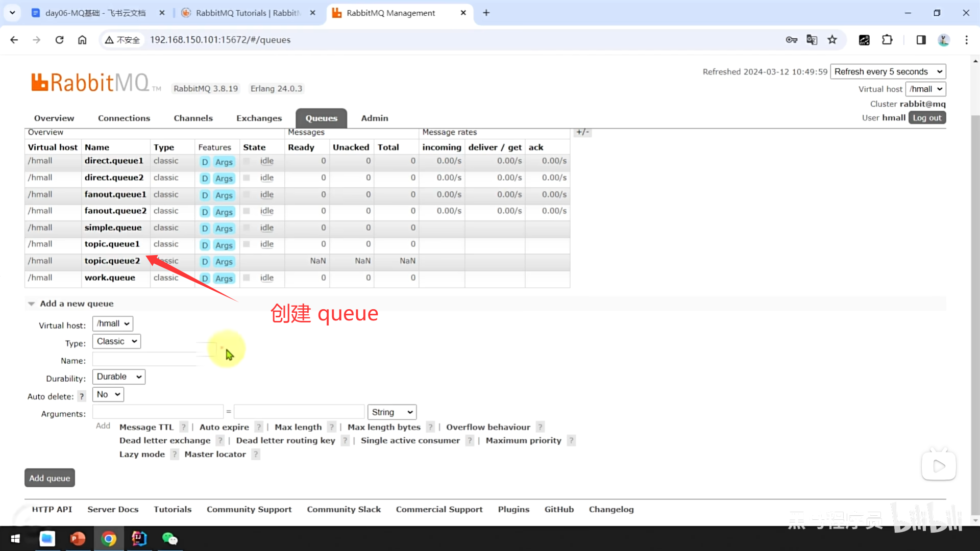
Task: Click the Add queue button
Action: pyautogui.click(x=50, y=478)
